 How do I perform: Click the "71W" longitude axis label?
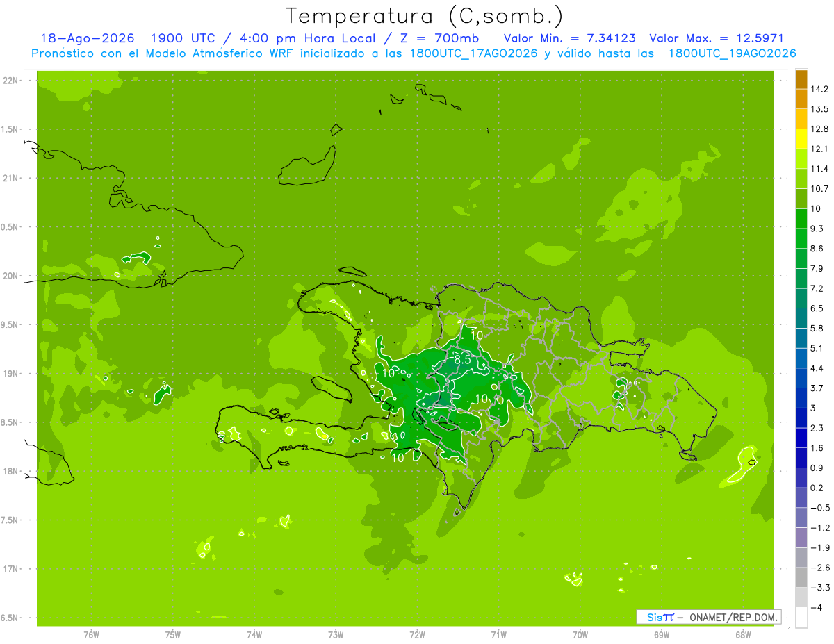pos(498,635)
